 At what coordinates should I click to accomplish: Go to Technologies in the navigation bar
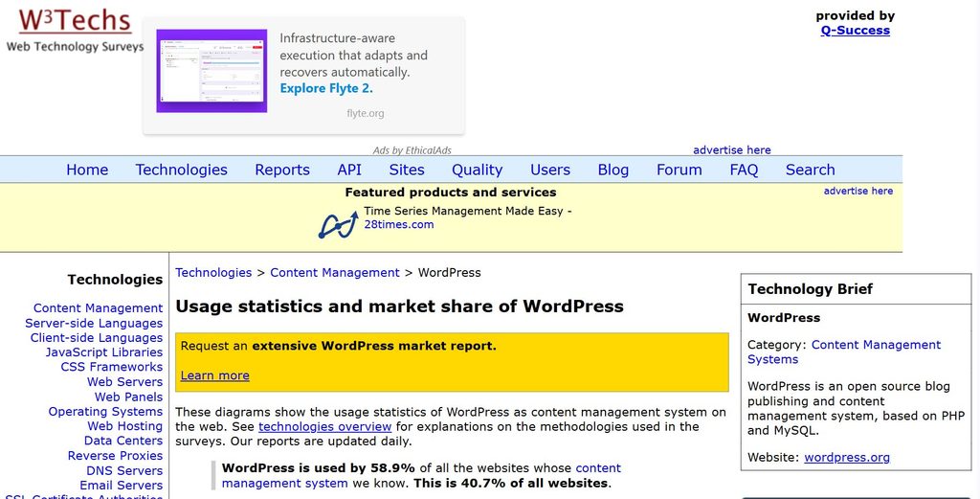point(181,170)
